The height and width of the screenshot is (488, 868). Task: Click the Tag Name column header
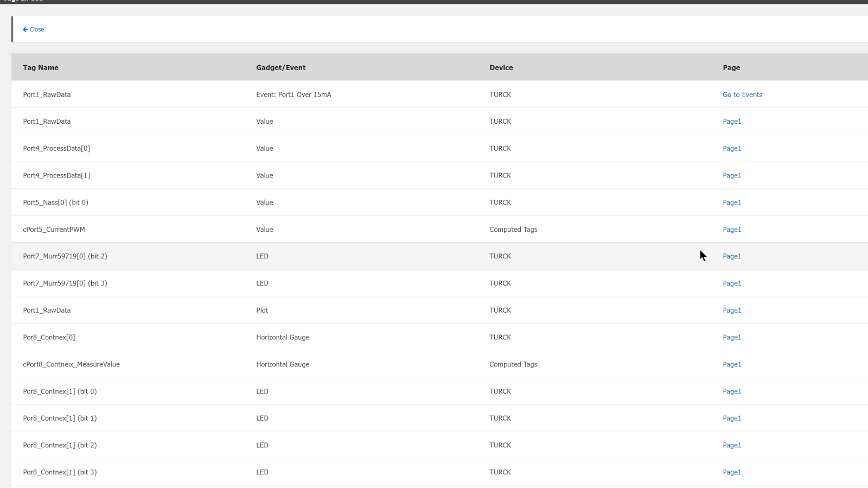(x=41, y=67)
